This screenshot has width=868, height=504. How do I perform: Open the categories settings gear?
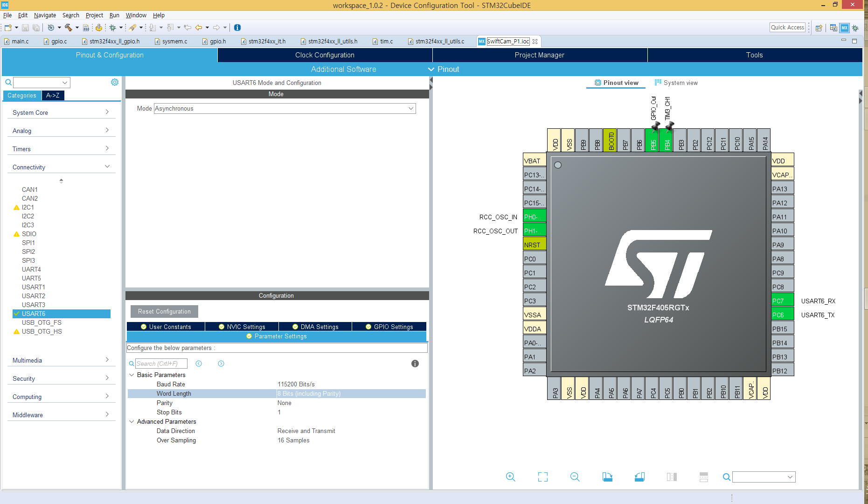115,82
